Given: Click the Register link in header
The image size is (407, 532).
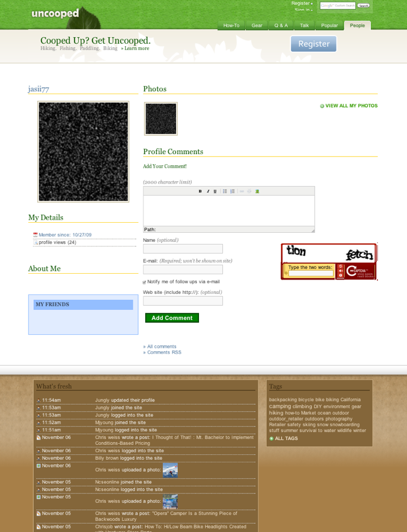Looking at the screenshot, I should point(300,3).
